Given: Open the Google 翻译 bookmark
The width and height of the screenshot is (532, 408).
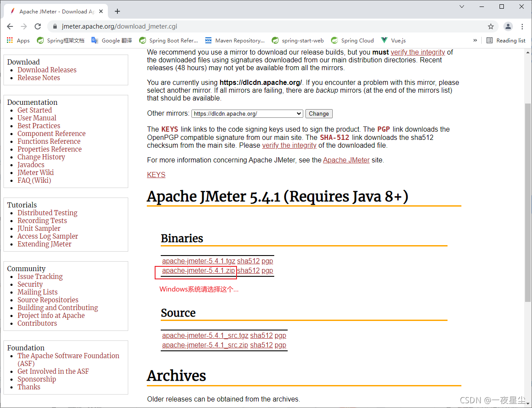Looking at the screenshot, I should point(112,40).
